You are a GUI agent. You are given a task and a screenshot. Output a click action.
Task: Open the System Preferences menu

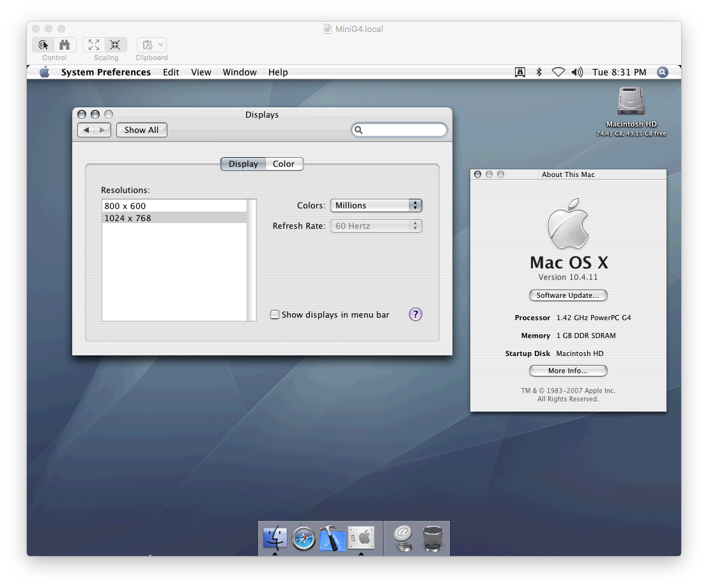[106, 72]
